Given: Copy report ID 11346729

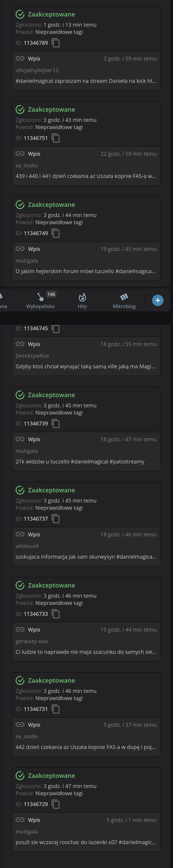Looking at the screenshot, I should [x=56, y=804].
